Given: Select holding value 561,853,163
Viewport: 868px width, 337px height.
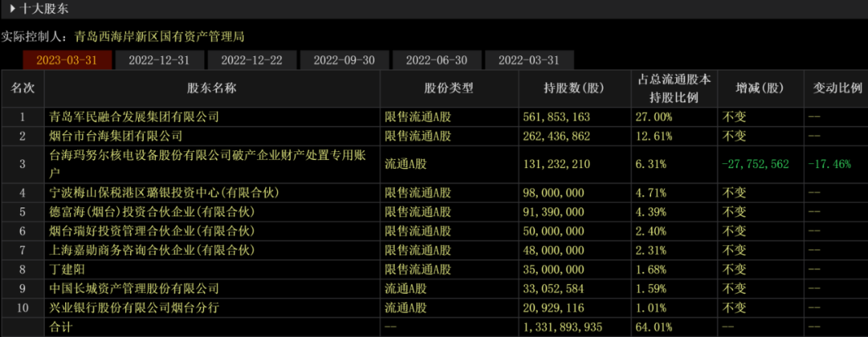Looking at the screenshot, I should pyautogui.click(x=556, y=117).
